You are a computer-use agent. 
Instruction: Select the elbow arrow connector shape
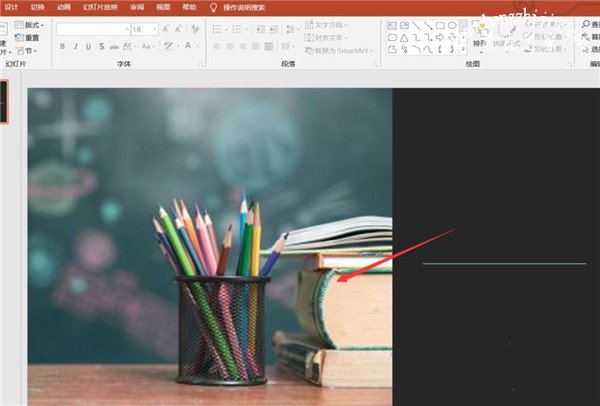click(428, 38)
